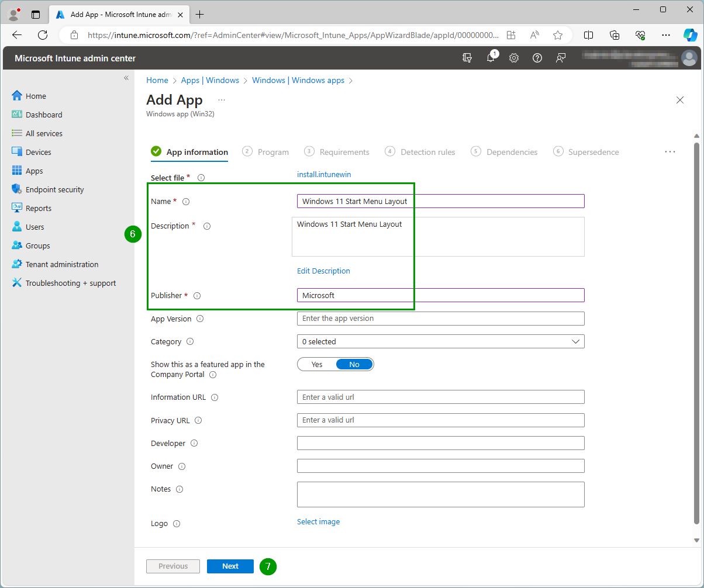Image resolution: width=704 pixels, height=588 pixels.
Task: Select No on featured app toggle
Action: point(354,364)
